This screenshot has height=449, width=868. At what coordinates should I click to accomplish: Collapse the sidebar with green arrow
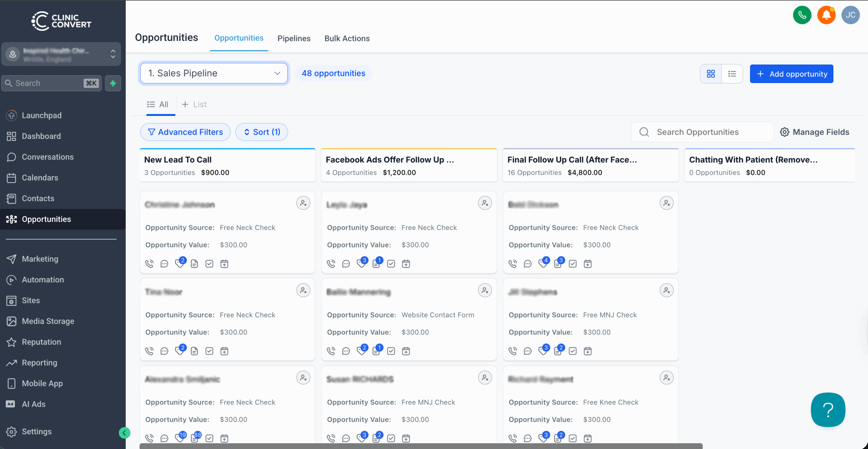(124, 433)
